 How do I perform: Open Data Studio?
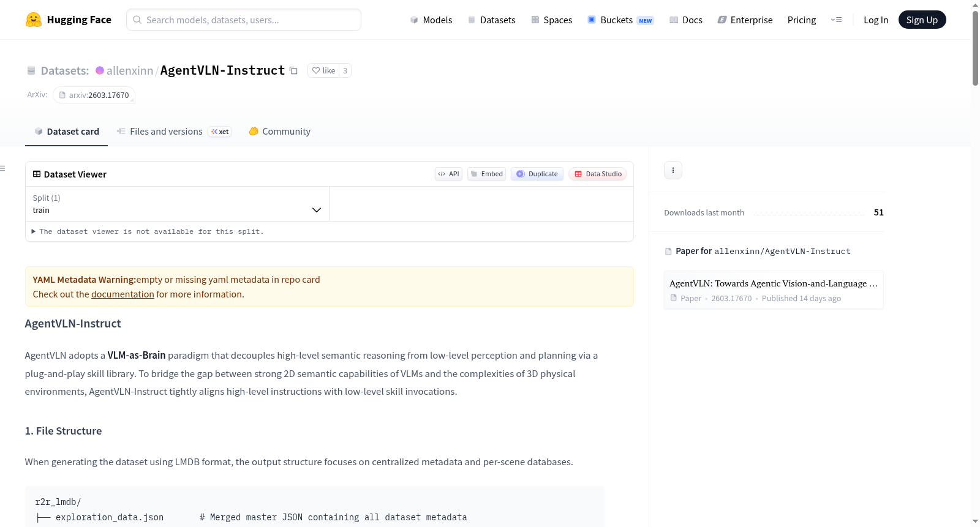(x=598, y=174)
